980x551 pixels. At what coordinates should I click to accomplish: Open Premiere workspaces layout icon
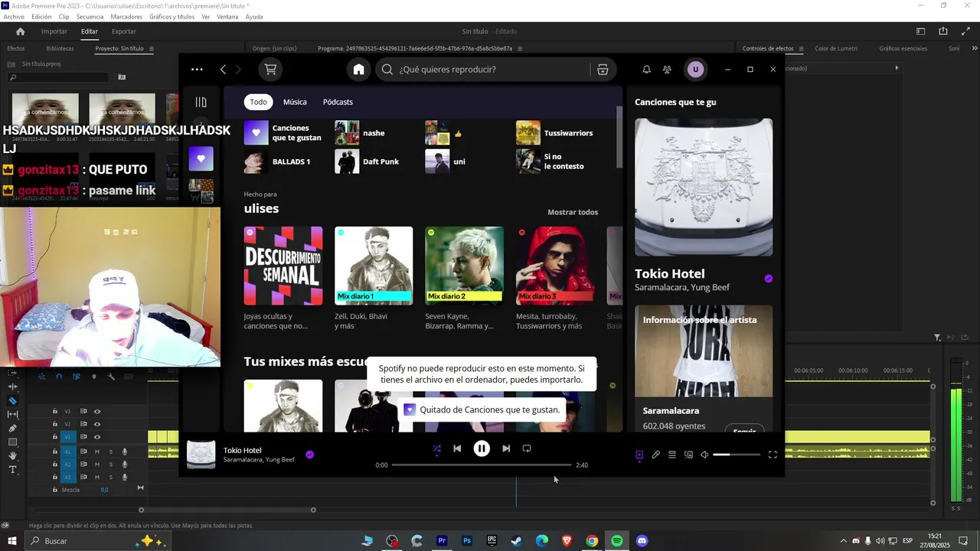pyautogui.click(x=921, y=31)
